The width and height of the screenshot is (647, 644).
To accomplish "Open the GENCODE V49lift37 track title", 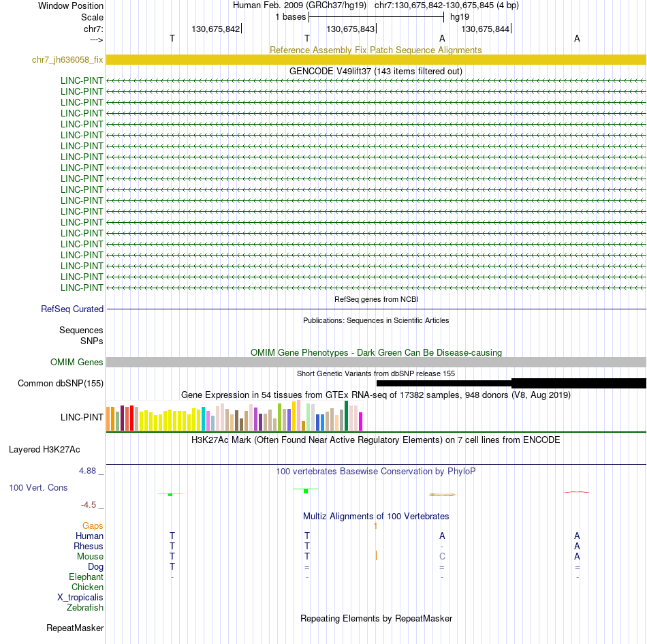I will point(375,71).
